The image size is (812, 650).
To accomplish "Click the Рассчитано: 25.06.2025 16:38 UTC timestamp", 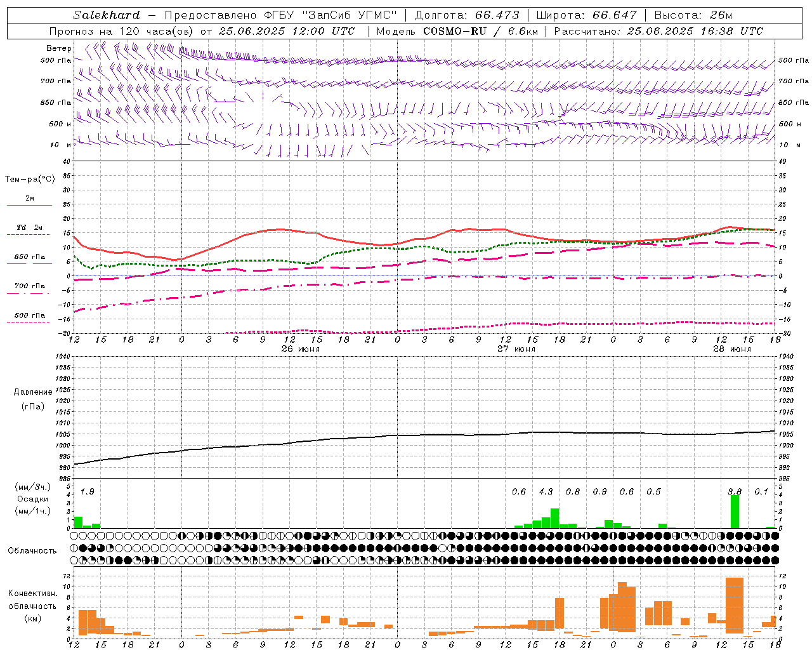I will pos(658,31).
